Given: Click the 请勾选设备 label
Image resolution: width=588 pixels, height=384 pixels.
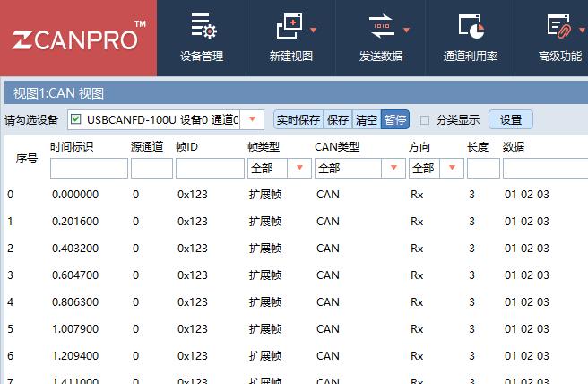Looking at the screenshot, I should click(31, 119).
